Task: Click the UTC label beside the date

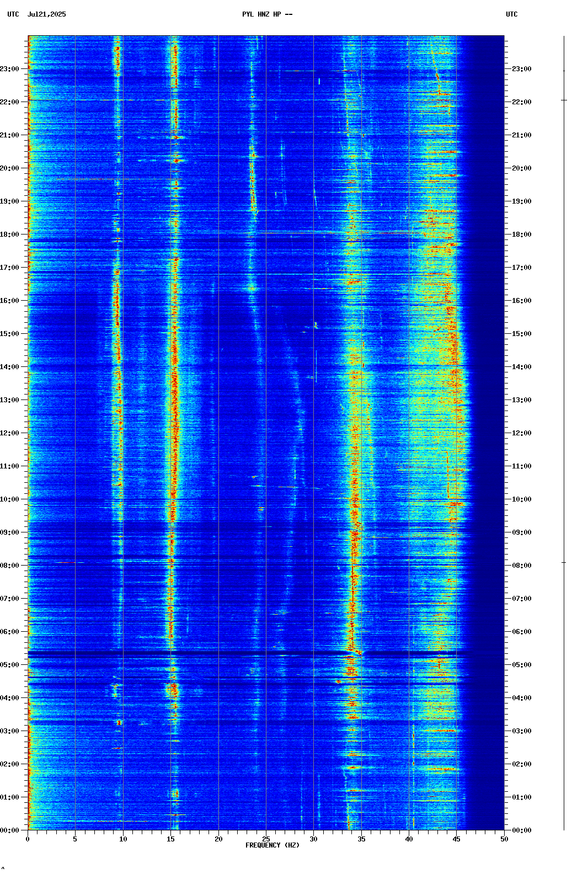Action: tap(13, 14)
